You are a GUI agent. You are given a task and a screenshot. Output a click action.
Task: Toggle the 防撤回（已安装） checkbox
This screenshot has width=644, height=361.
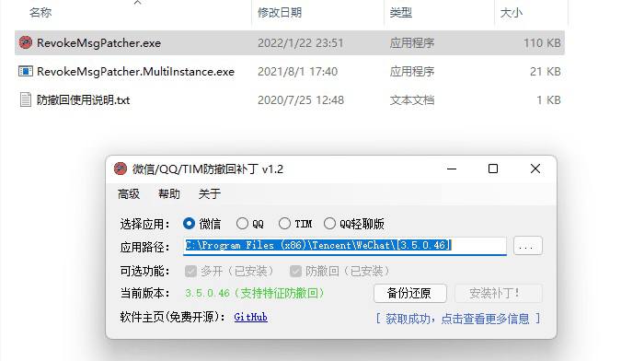pos(295,271)
